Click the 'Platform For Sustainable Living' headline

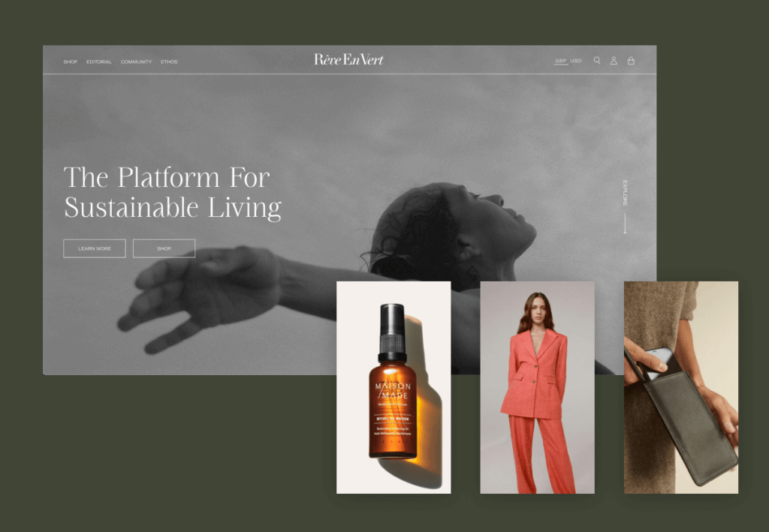172,192
